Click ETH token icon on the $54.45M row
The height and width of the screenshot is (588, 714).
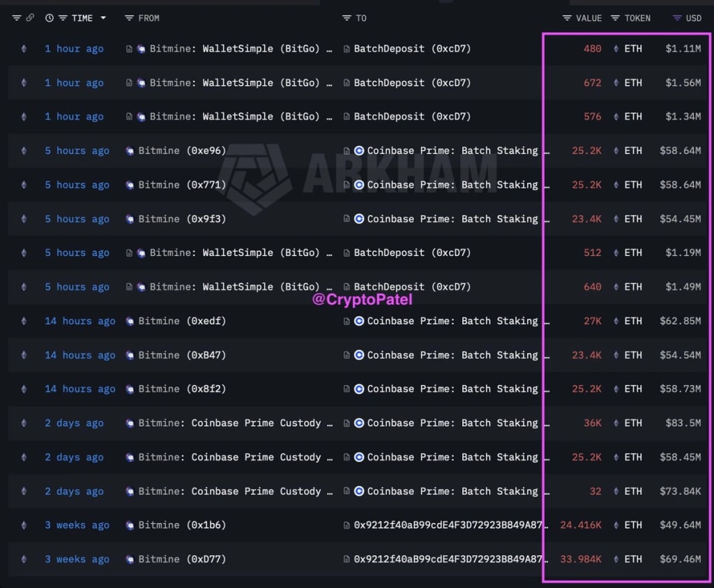click(x=616, y=219)
